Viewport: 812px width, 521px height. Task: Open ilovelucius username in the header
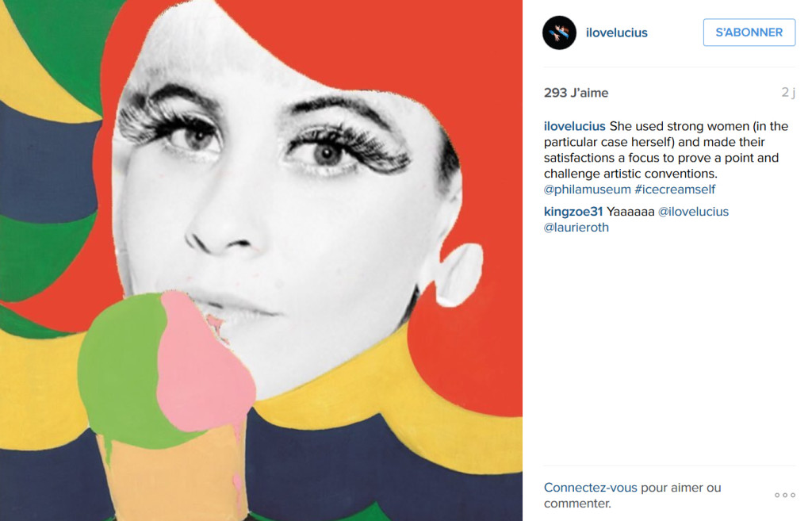click(x=616, y=33)
